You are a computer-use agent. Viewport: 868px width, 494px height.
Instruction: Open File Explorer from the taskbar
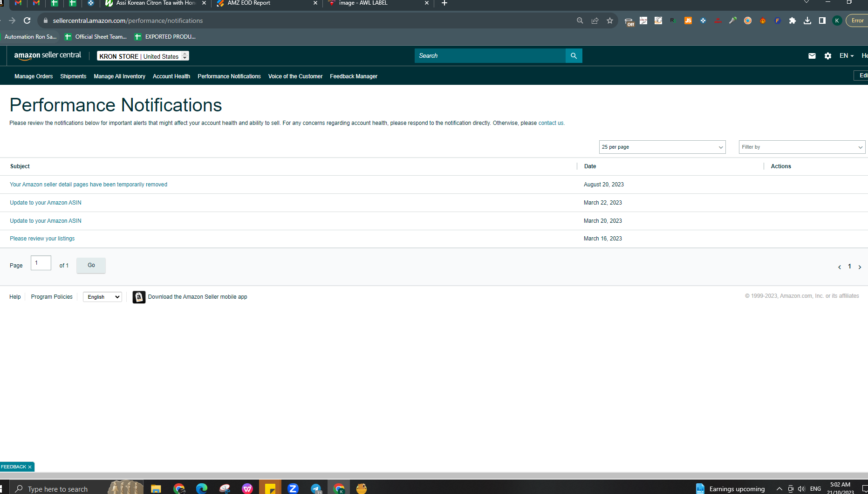156,488
